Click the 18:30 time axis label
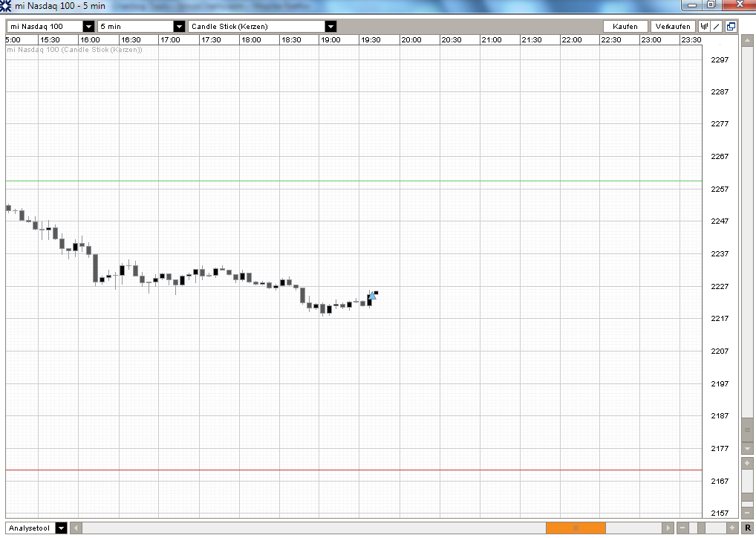Screen dimensions: 756x538 [291, 40]
